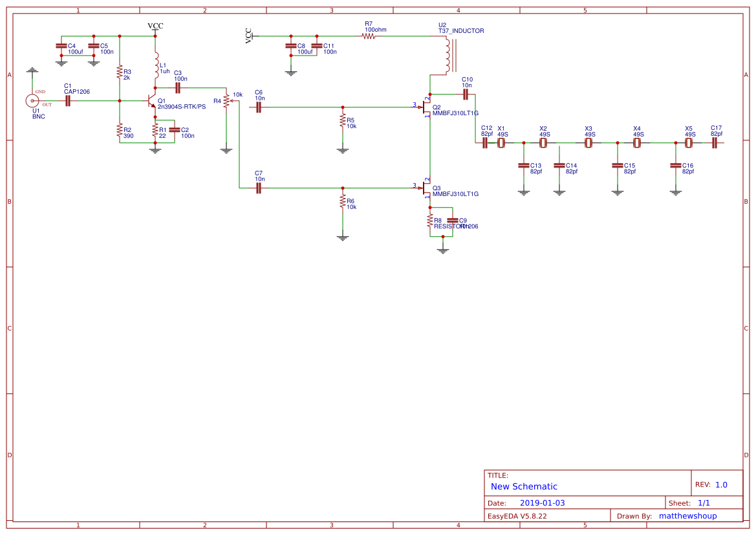The width and height of the screenshot is (756, 535).
Task: Click the 'OUT' pin label on BNC
Action: click(47, 105)
